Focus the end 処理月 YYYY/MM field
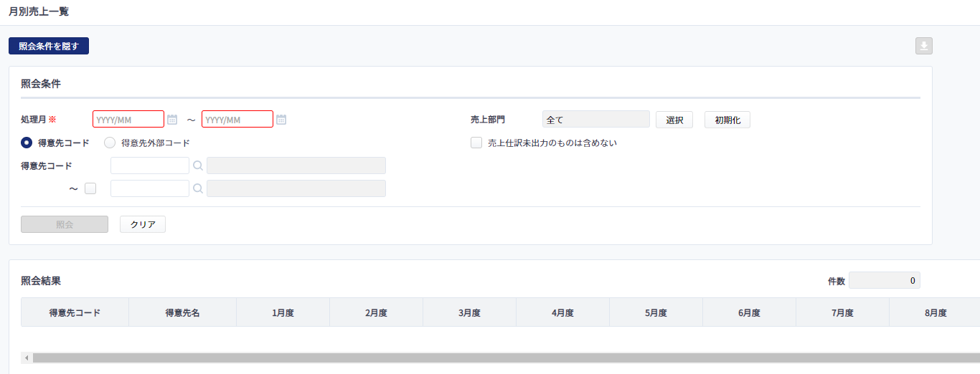980x374 pixels. [x=237, y=119]
